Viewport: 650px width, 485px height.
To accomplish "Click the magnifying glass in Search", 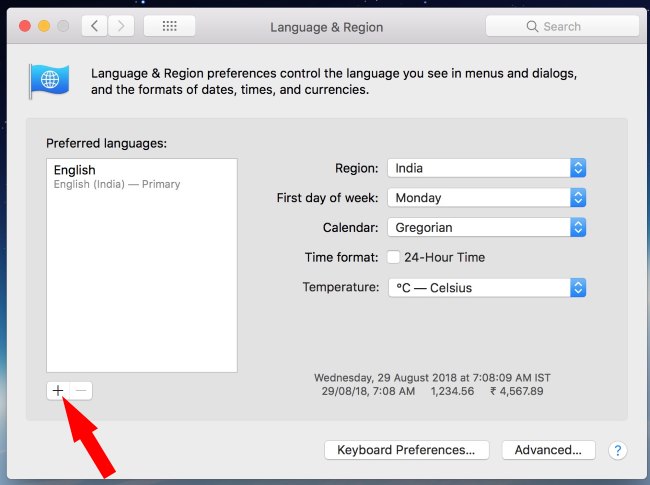I will 533,27.
